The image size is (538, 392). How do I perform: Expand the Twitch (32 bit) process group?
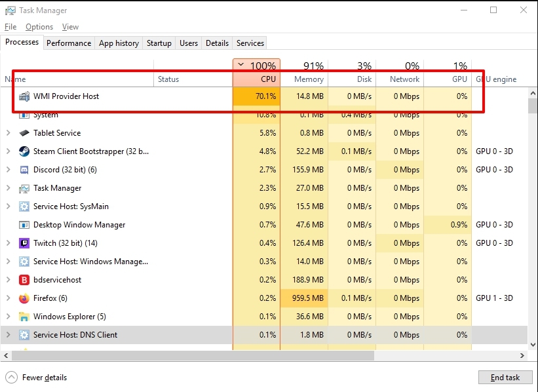click(9, 243)
